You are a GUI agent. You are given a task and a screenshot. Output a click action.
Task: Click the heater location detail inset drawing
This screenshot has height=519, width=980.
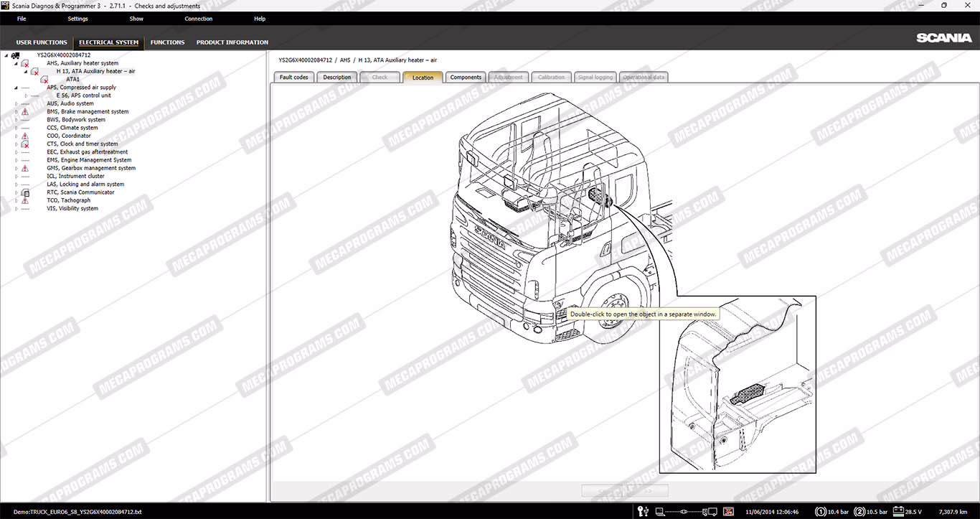coord(738,385)
